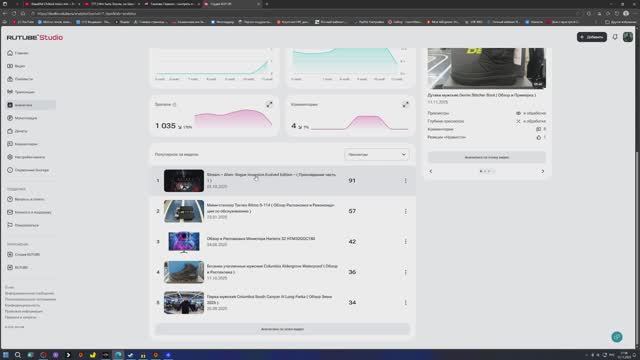Open three-dot menu for video with 34 views

[x=405, y=303]
